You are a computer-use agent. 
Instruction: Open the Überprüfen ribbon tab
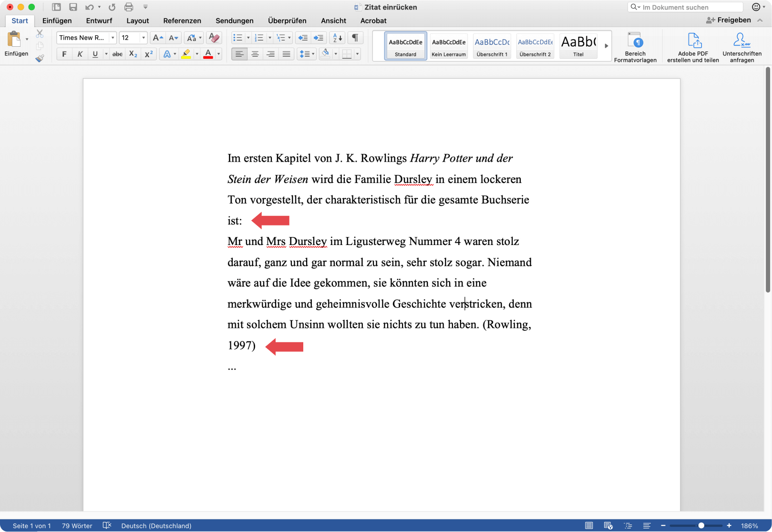(287, 20)
